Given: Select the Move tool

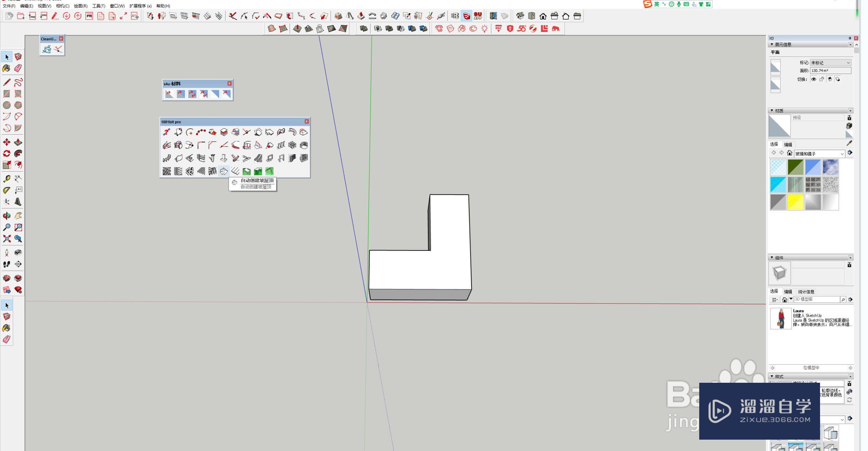Looking at the screenshot, I should pyautogui.click(x=7, y=142).
